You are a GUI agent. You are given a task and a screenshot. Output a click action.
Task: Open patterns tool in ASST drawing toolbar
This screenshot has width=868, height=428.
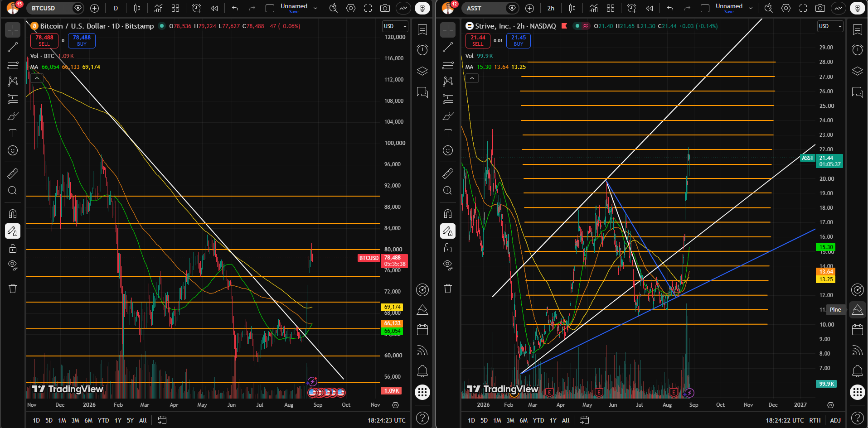tap(448, 82)
